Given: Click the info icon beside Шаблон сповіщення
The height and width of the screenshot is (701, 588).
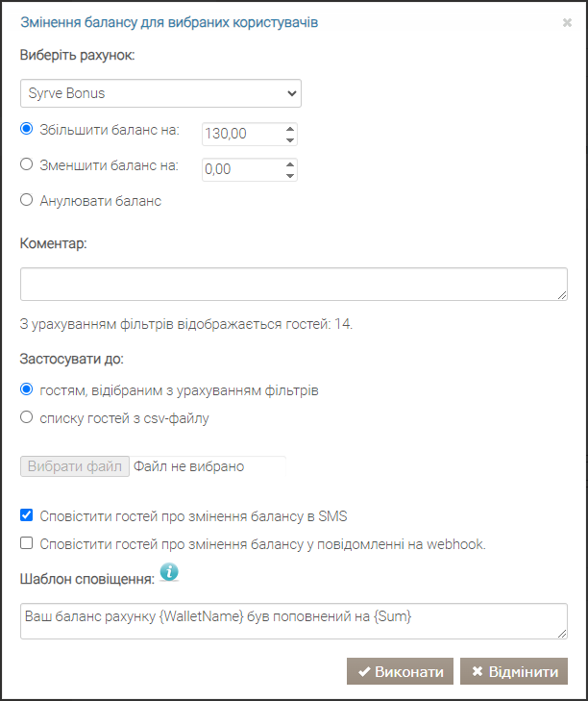Looking at the screenshot, I should click(169, 573).
